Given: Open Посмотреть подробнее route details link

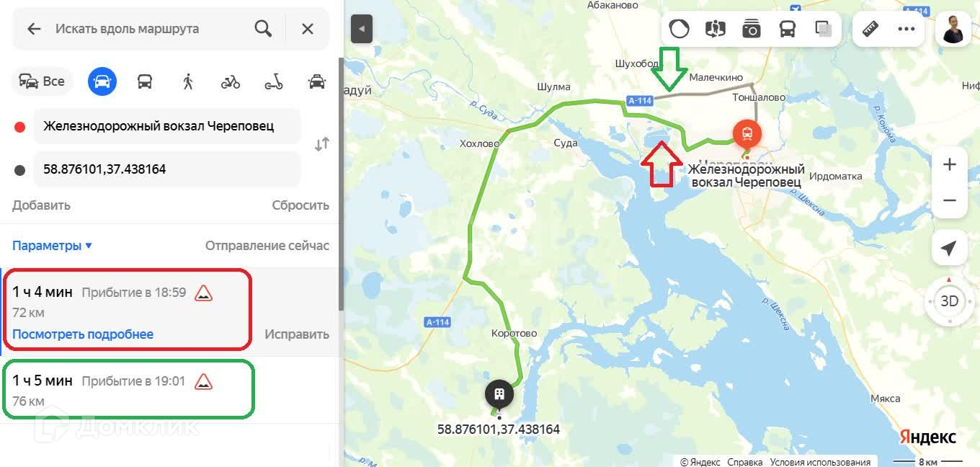Looking at the screenshot, I should tap(83, 334).
